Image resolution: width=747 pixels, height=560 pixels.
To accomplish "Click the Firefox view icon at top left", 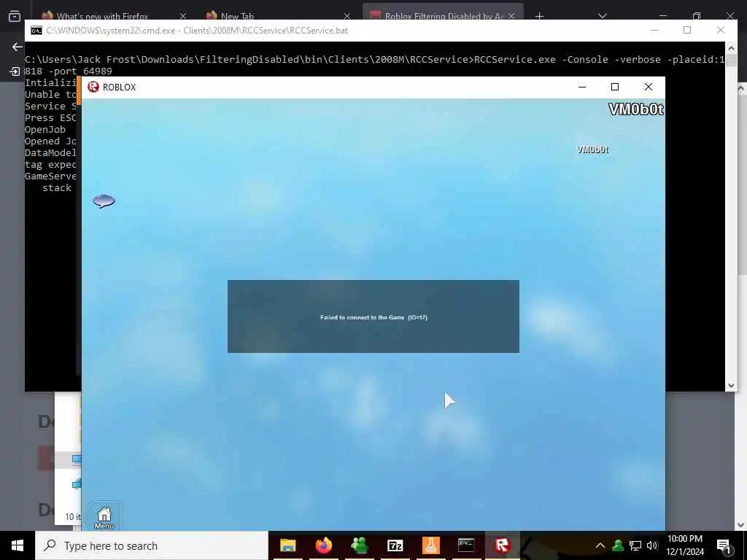I will 15,16.
